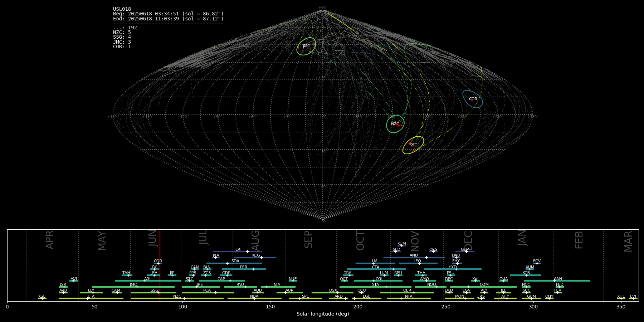Screen dimensions: 644x322
Task: Click the LMI shower label
Action: (x=375, y=261)
